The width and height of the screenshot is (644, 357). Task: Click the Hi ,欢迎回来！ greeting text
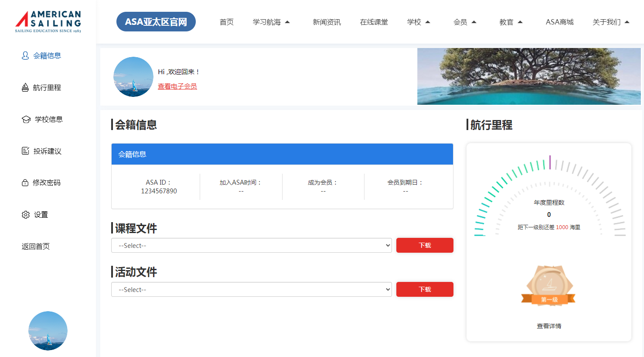(179, 72)
